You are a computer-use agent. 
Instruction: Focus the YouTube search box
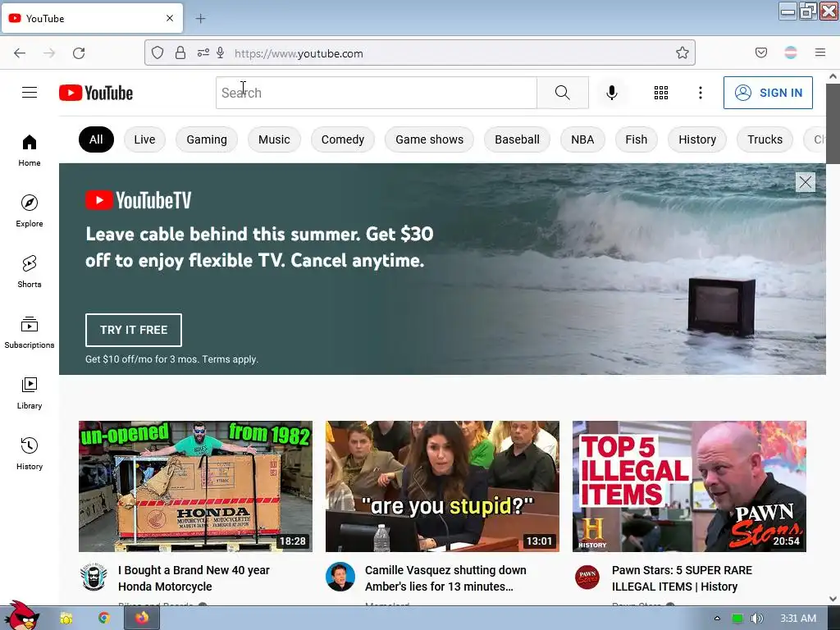[376, 93]
